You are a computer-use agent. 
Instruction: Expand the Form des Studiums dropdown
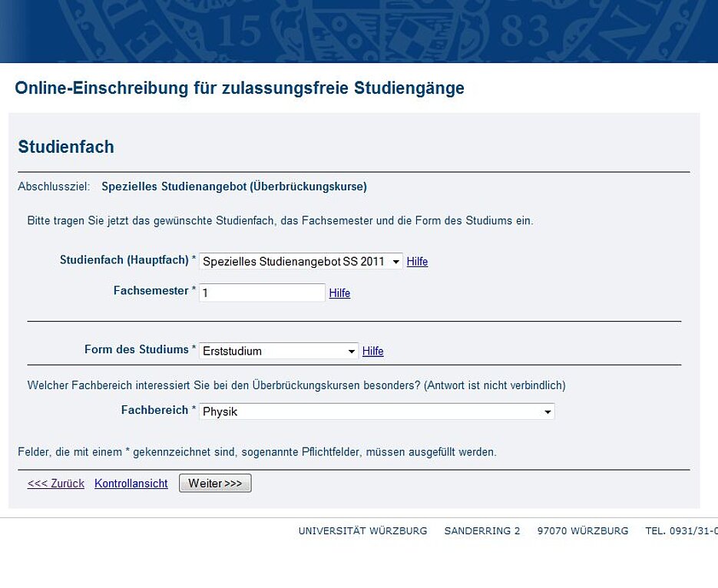point(279,351)
